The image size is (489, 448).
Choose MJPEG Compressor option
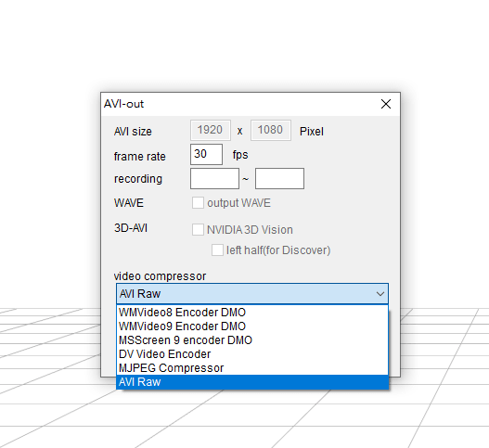252,368
